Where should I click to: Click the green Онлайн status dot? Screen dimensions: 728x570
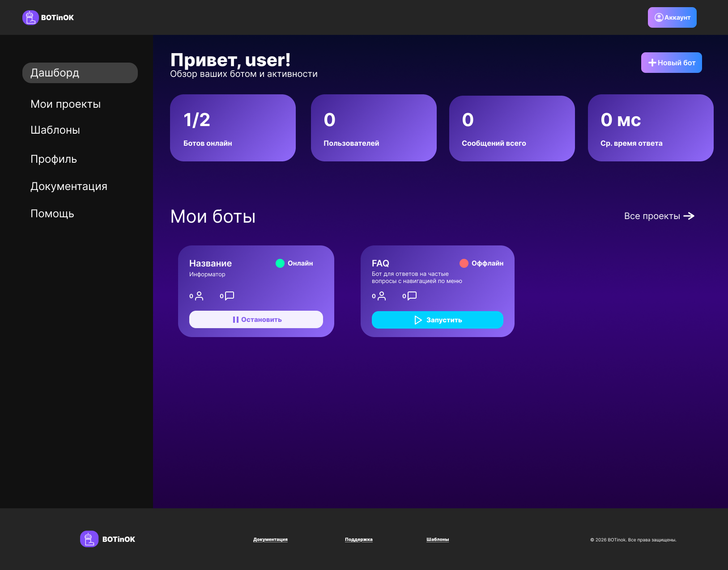(x=280, y=263)
